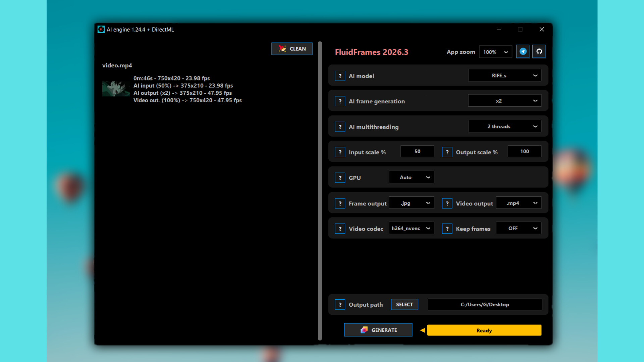
Task: Click the 'AI input (50%)' info line
Action: click(x=183, y=85)
